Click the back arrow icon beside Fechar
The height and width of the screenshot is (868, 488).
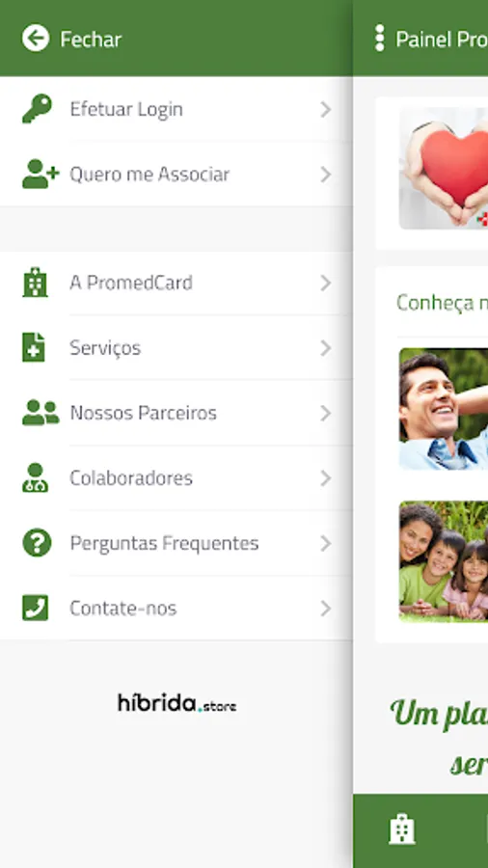pyautogui.click(x=36, y=39)
